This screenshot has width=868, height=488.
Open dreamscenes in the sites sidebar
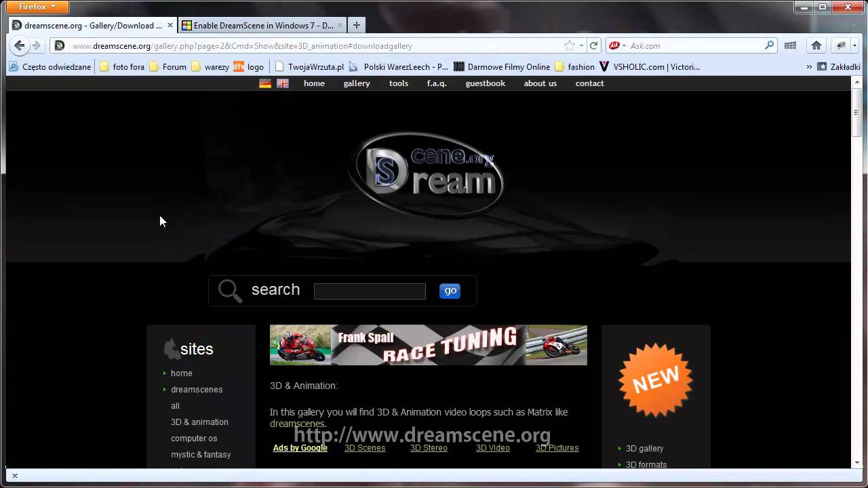click(197, 390)
